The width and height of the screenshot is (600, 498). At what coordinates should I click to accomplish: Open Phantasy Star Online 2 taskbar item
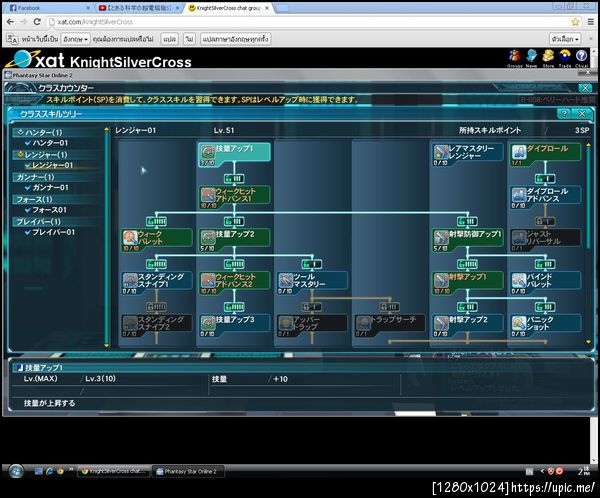(188, 472)
